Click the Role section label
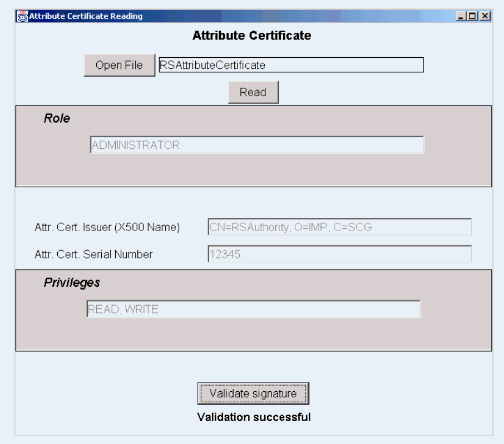The width and height of the screenshot is (504, 444). click(57, 118)
